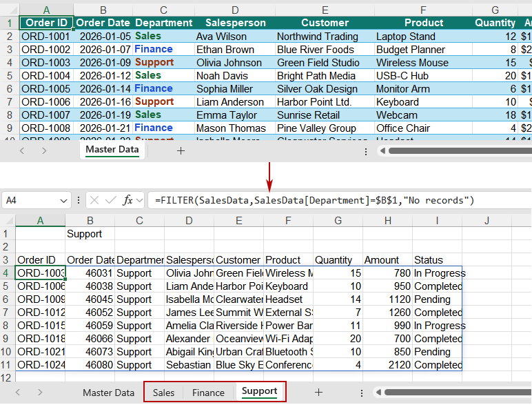532x405 pixels.
Task: Select column A header in upper sheet
Action: [x=46, y=10]
